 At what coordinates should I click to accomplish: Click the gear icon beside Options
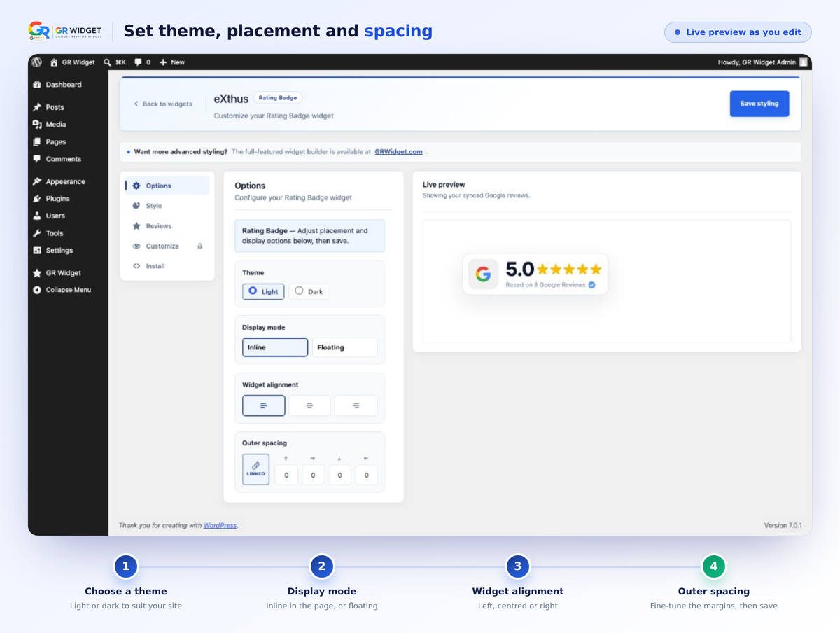pos(136,186)
